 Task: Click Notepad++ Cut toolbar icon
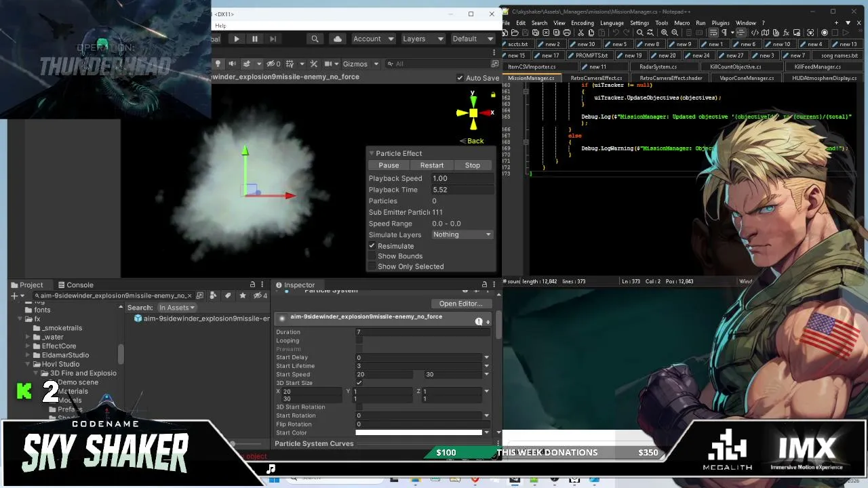pos(581,33)
